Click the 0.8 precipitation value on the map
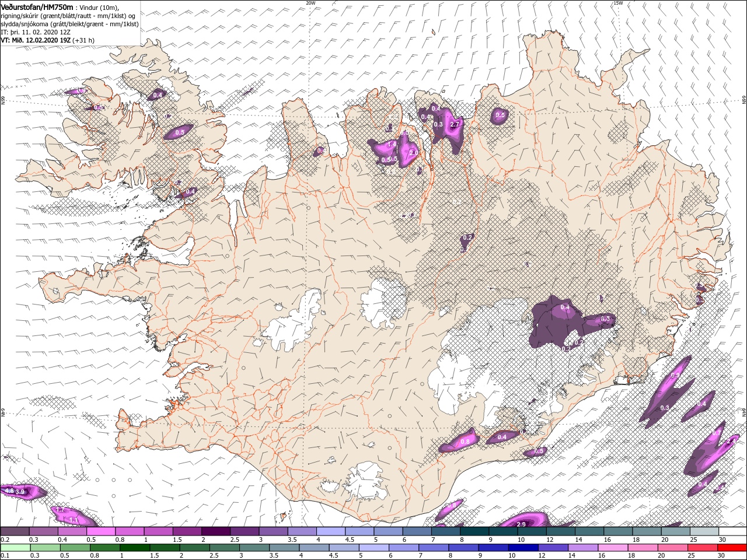The height and width of the screenshot is (560, 747). [465, 442]
